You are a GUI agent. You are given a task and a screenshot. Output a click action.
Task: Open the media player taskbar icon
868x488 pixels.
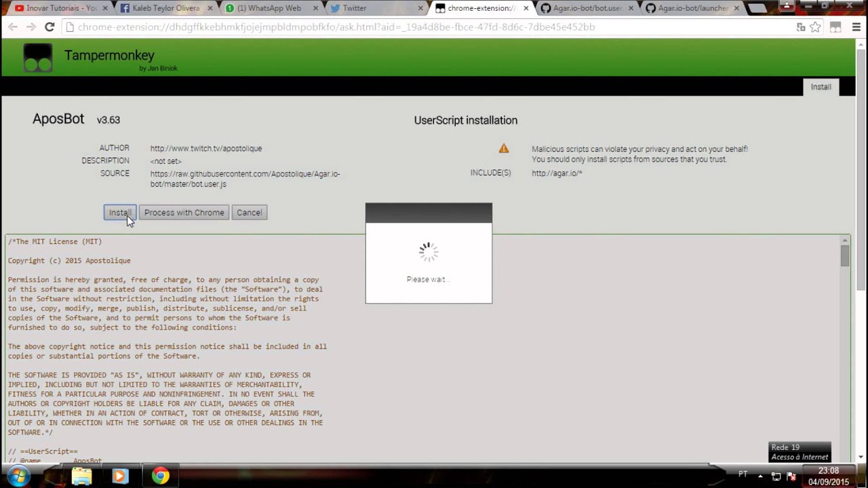121,476
